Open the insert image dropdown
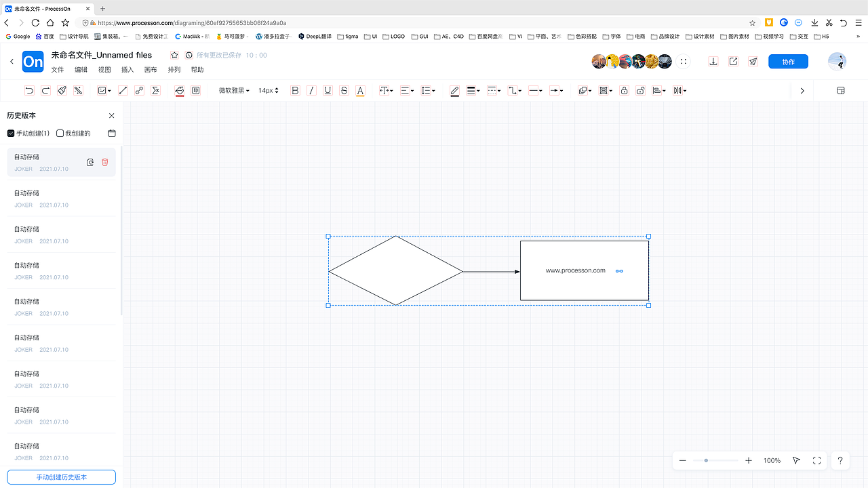This screenshot has width=868, height=488. click(104, 90)
